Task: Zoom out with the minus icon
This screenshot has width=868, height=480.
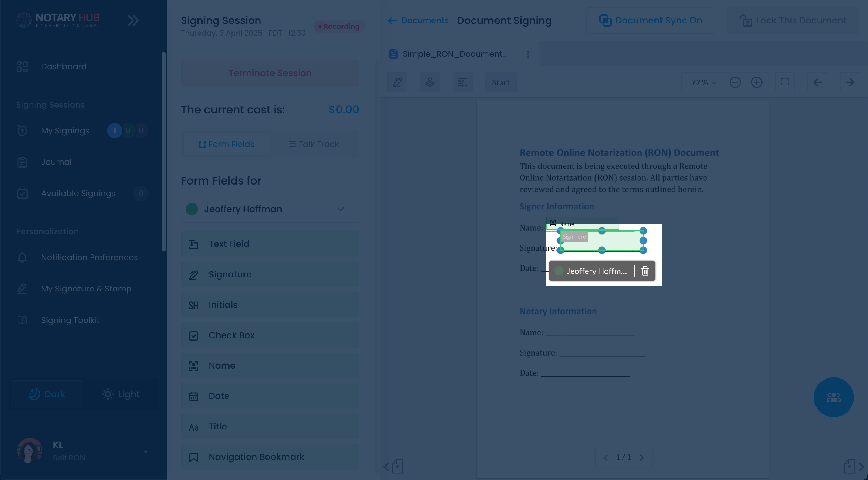Action: click(735, 82)
